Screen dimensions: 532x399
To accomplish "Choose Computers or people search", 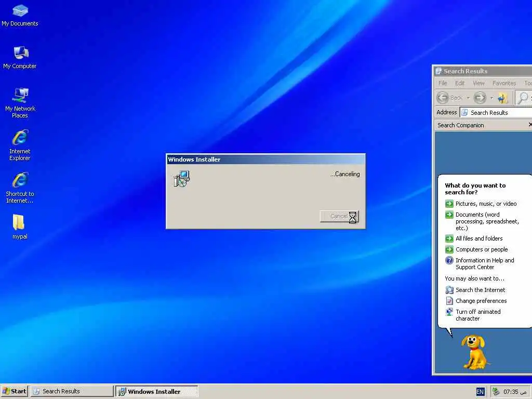I will [482, 249].
